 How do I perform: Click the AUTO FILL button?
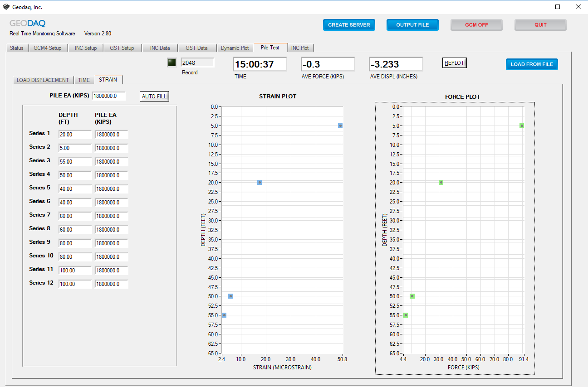tap(154, 96)
